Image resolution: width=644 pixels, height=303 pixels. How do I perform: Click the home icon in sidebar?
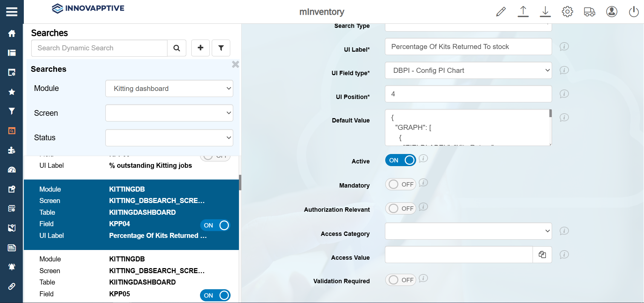12,33
